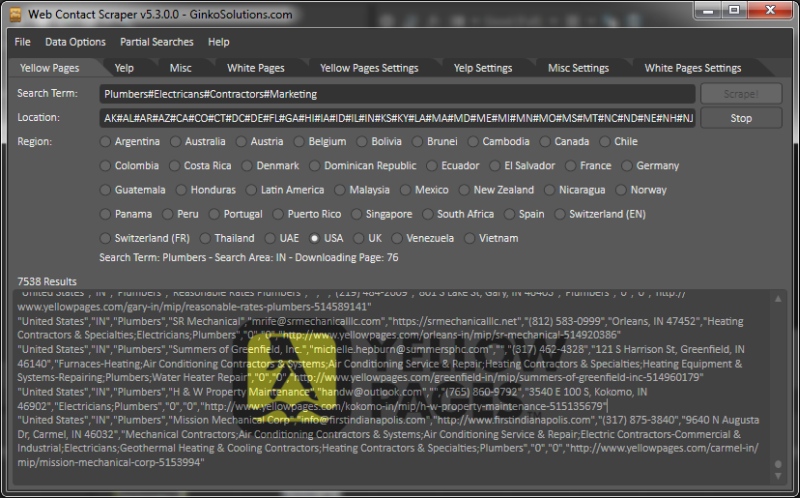Click the Location input field

point(397,118)
